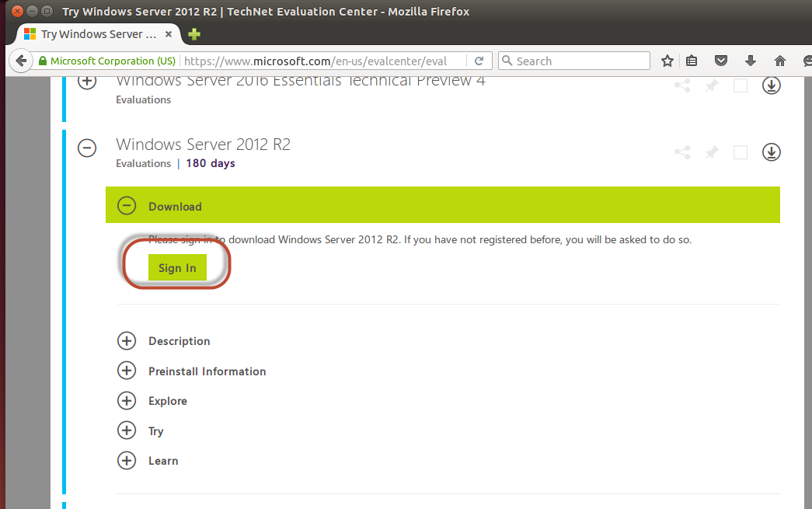Image resolution: width=812 pixels, height=509 pixels.
Task: Click the share icon for Server 2016 Essentials Preview
Action: point(682,85)
